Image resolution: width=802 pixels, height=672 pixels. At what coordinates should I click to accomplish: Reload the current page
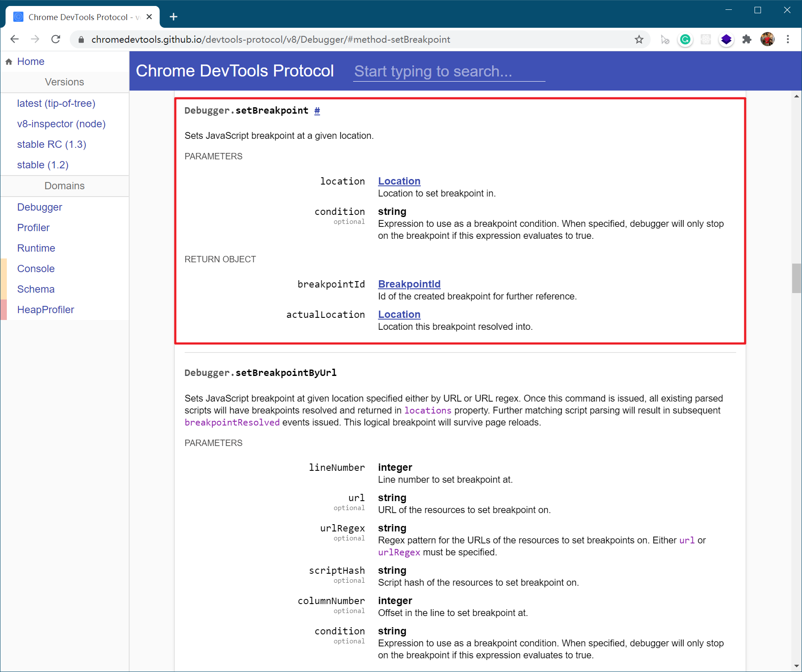[x=56, y=39]
